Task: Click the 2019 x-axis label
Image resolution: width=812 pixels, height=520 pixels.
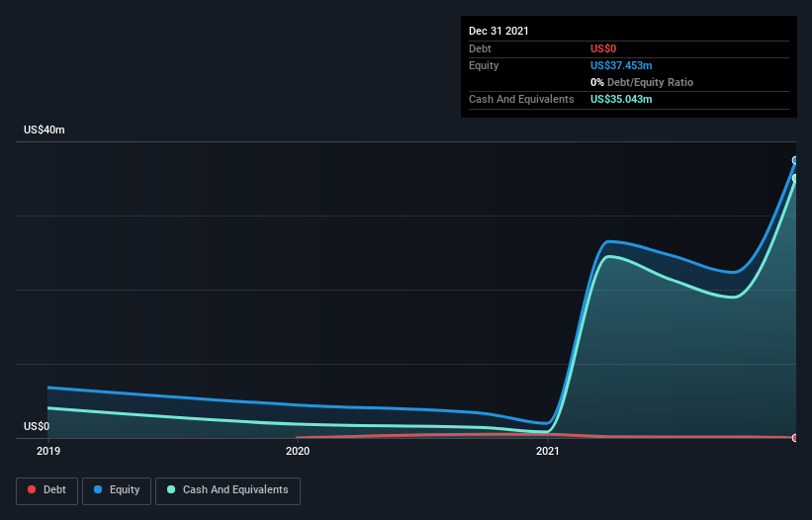Action: tap(48, 451)
